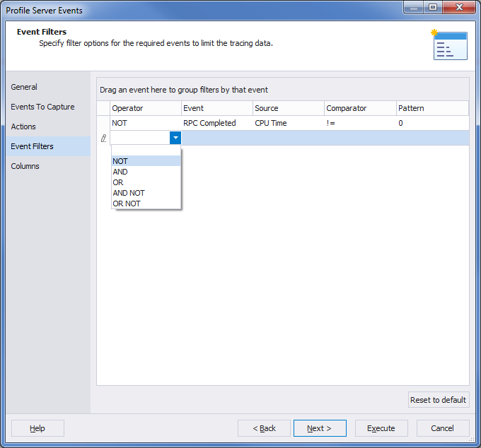Click the pencil edit-row indicator icon
Image resolution: width=481 pixels, height=448 pixels.
pyautogui.click(x=104, y=138)
